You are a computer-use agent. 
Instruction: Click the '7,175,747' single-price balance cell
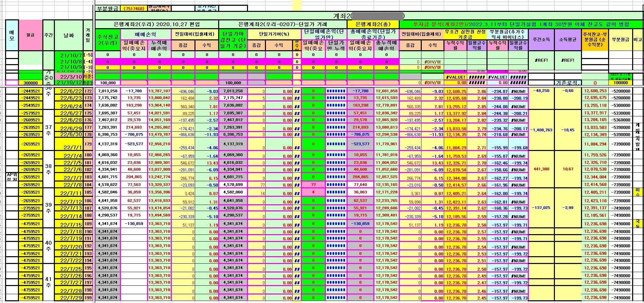(233, 98)
